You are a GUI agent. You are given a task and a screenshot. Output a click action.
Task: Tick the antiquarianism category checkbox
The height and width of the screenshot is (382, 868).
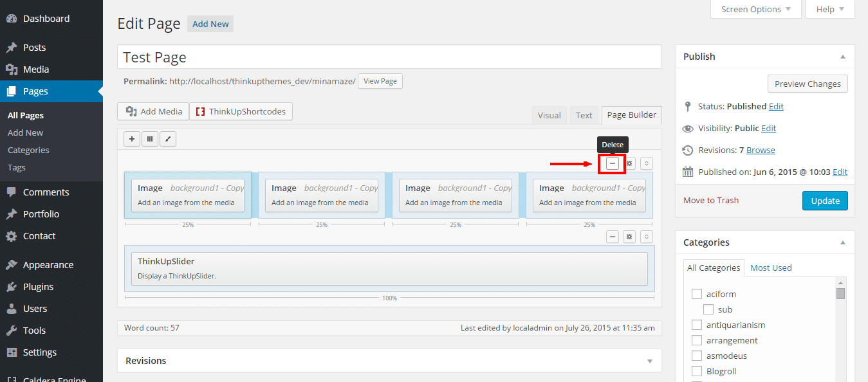[696, 325]
